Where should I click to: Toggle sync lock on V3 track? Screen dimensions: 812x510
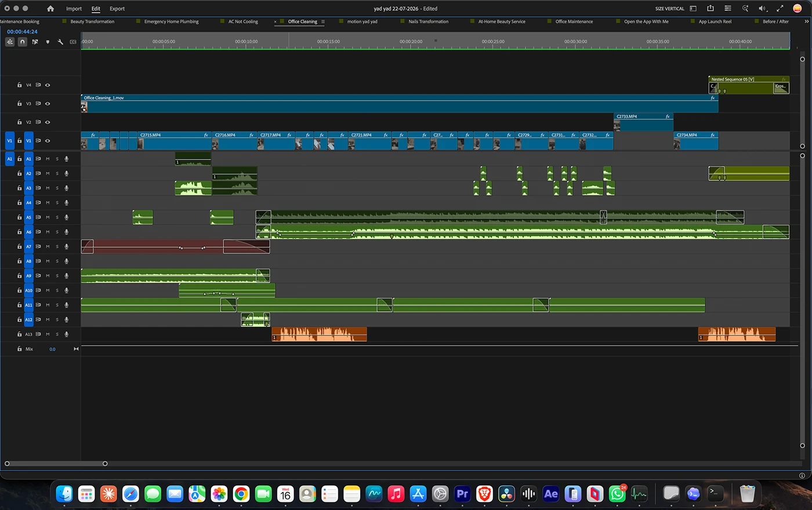coord(38,104)
